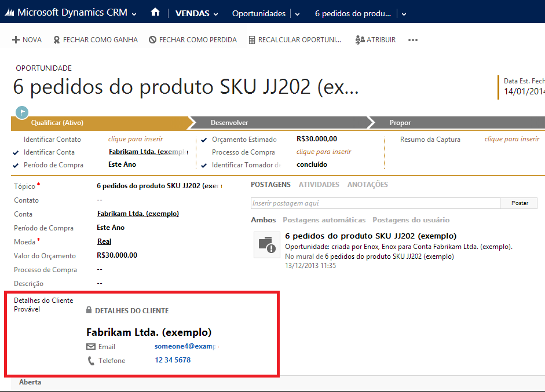Click the process flag icon
Viewport: 545px width, 392px height.
[22, 112]
